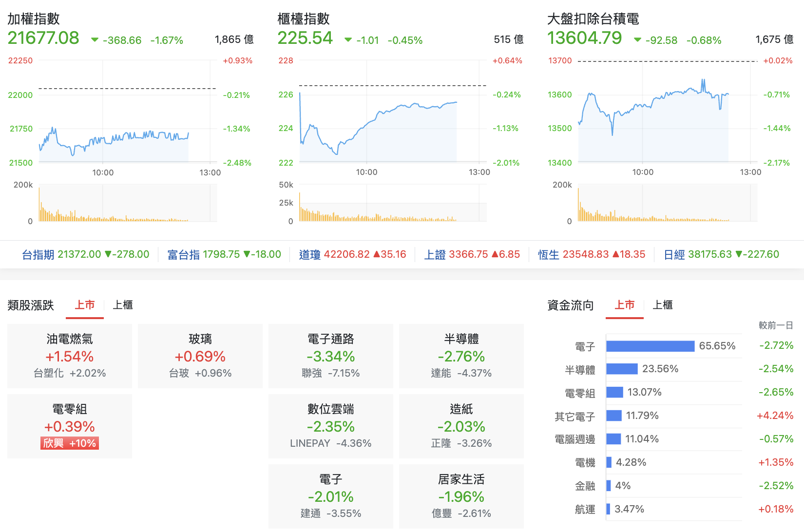Viewport: 804px width, 532px height.
Task: Click the 較前一日 column header
Action: (776, 325)
